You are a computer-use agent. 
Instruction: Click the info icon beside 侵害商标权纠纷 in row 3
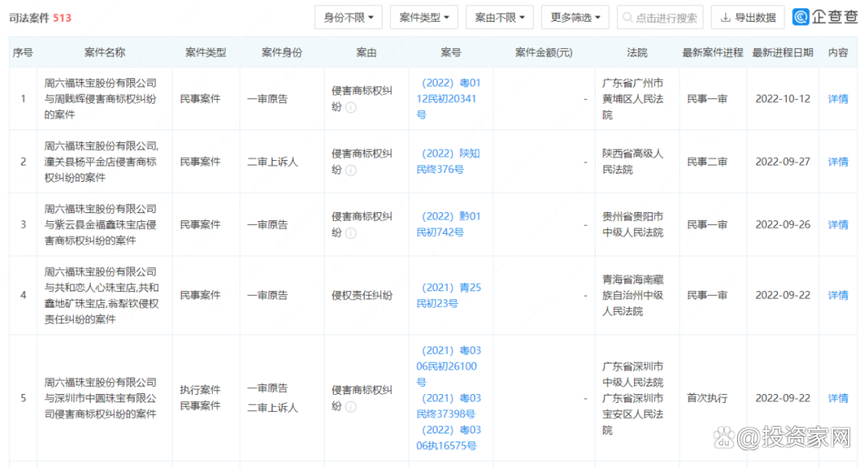[x=351, y=233]
